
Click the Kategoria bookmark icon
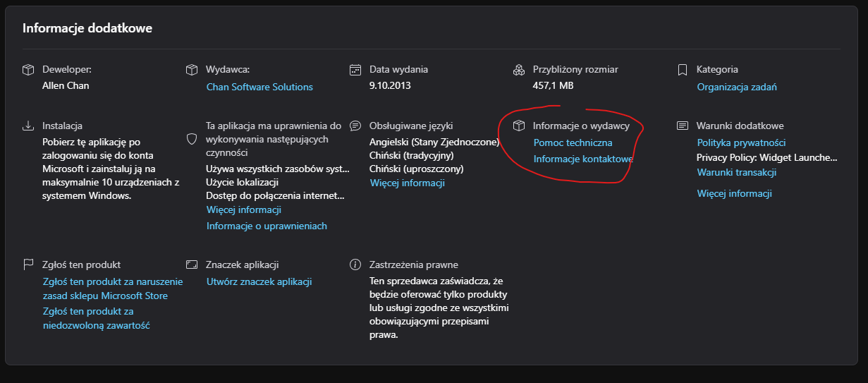point(682,70)
